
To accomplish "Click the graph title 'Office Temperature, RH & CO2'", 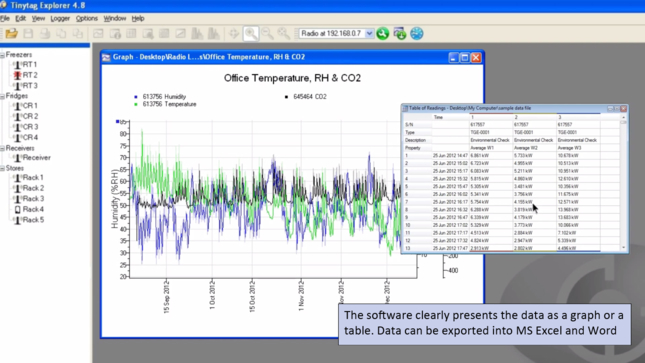I will point(292,78).
